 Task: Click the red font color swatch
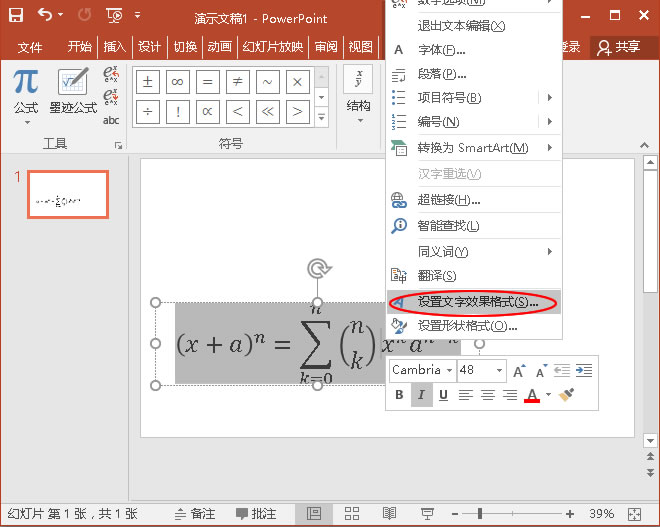click(532, 395)
